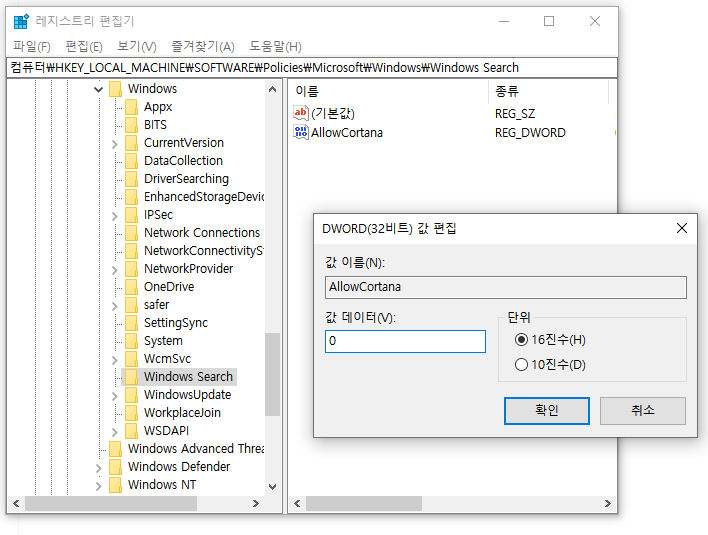
Task: Confirm with the 확인 button
Action: tap(547, 410)
